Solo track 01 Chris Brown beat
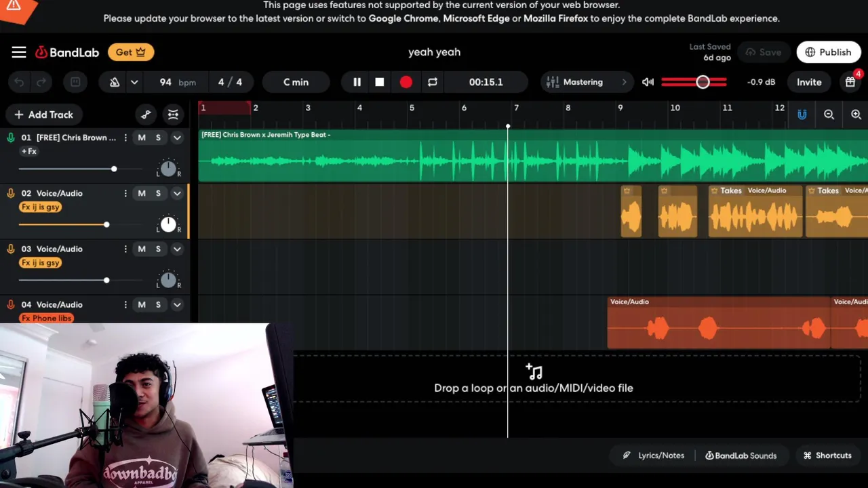Screen dimensions: 868x488 [x=158, y=138]
